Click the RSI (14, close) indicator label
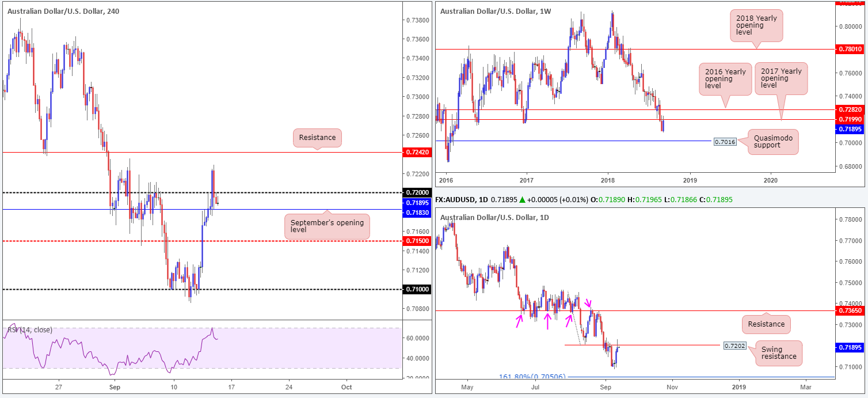This screenshot has width=868, height=398. click(29, 330)
